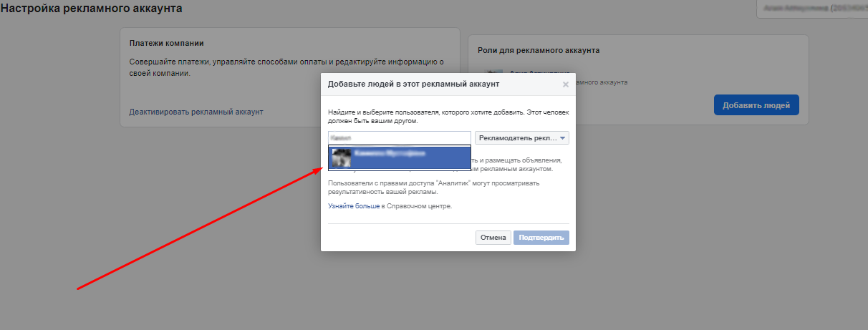Click the "Платежи компании" heading

click(x=166, y=43)
